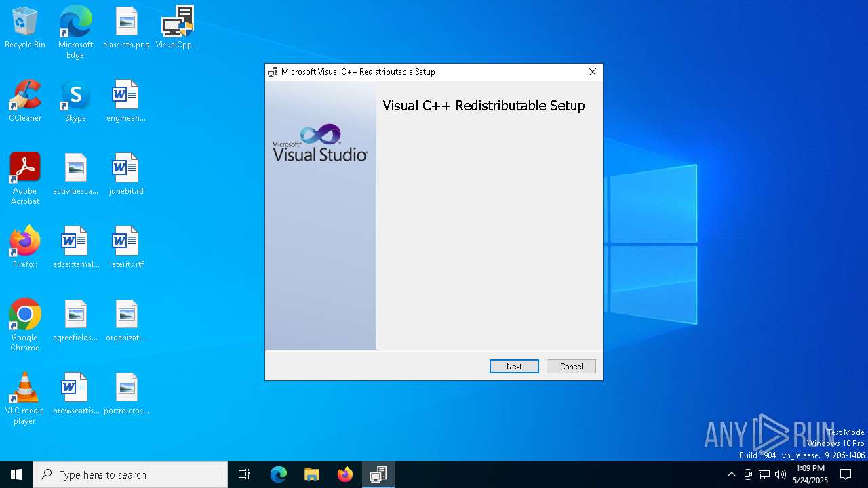
Task: Select the engineeri... Word document icon
Action: click(x=126, y=102)
